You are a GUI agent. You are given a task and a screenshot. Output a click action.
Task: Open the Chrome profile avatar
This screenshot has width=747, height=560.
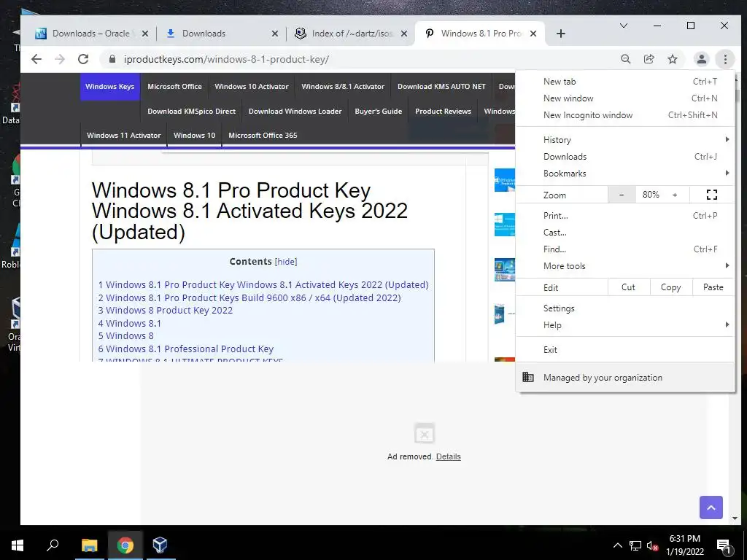click(701, 59)
